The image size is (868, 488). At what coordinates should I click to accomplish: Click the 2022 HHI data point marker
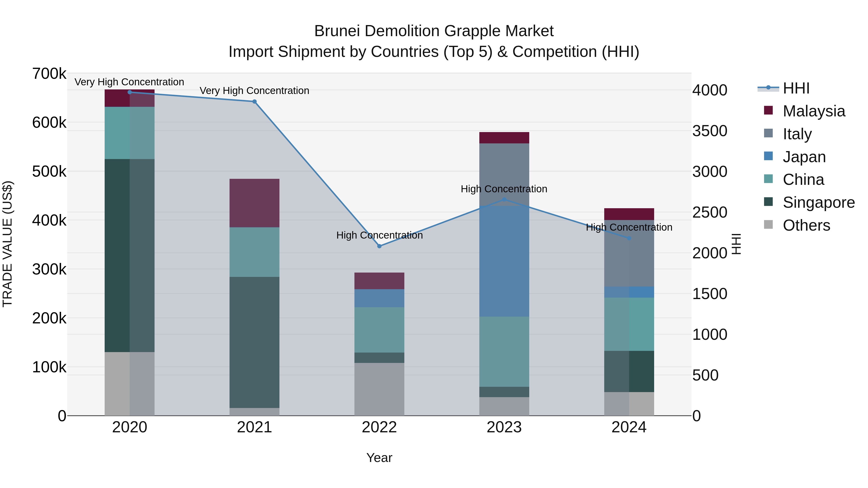click(x=380, y=246)
